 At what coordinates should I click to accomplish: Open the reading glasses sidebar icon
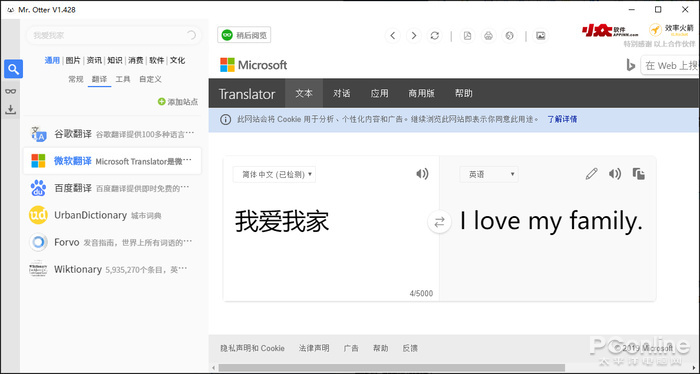coord(11,91)
